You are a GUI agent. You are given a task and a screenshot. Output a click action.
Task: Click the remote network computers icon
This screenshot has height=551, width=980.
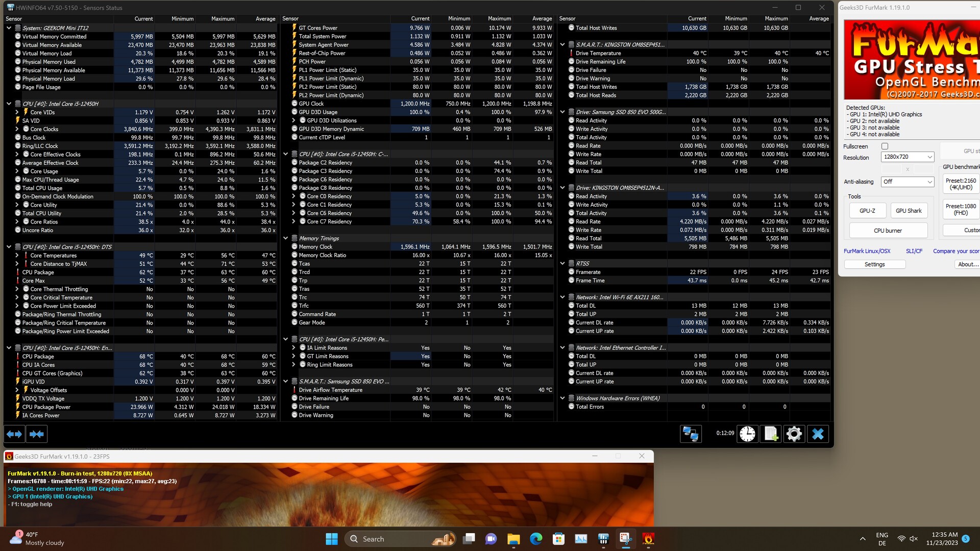pos(691,434)
